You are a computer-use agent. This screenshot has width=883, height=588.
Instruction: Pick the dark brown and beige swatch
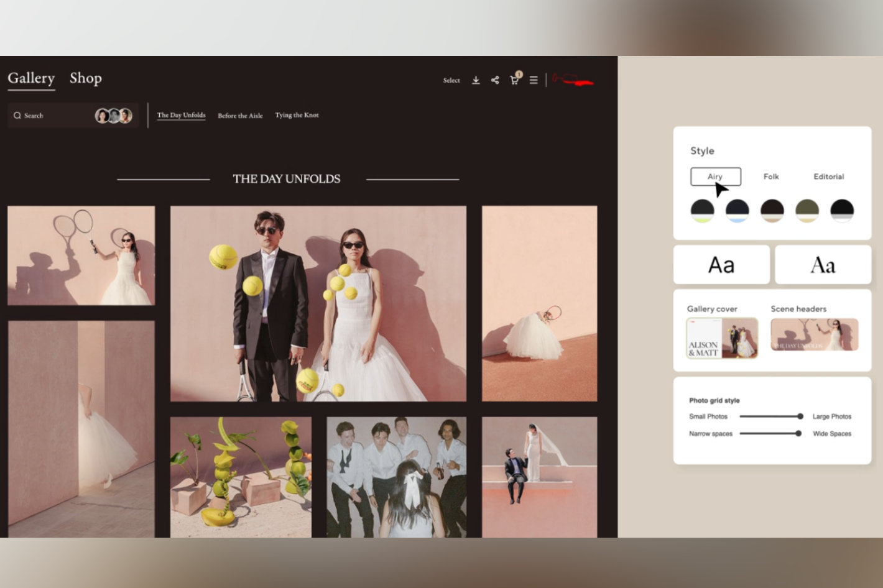(x=772, y=211)
